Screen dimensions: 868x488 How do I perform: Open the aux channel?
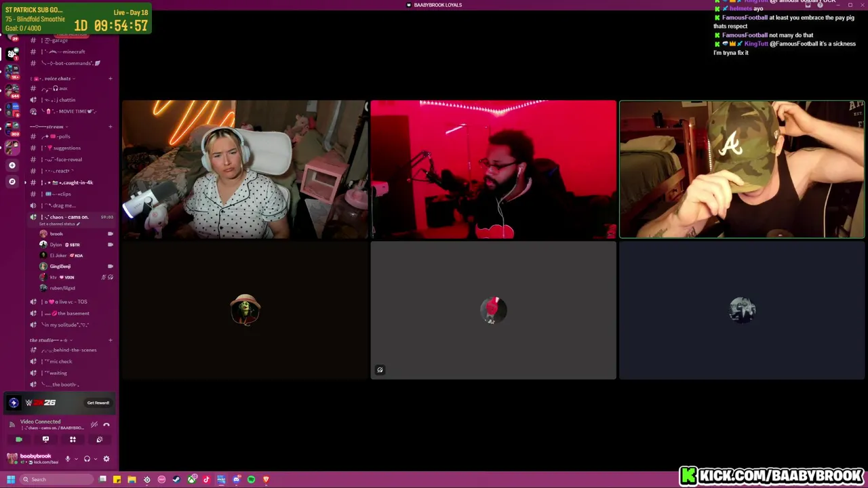[x=71, y=88]
